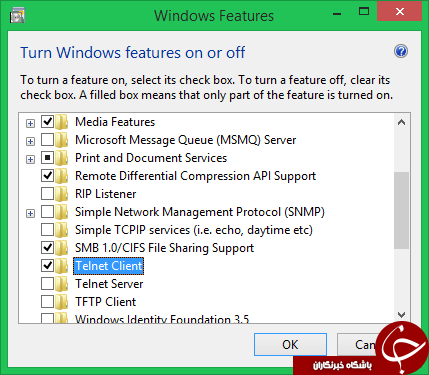The image size is (429, 375).
Task: Select SMB 1.0/CIFS File Sharing Support label
Action: tap(165, 248)
